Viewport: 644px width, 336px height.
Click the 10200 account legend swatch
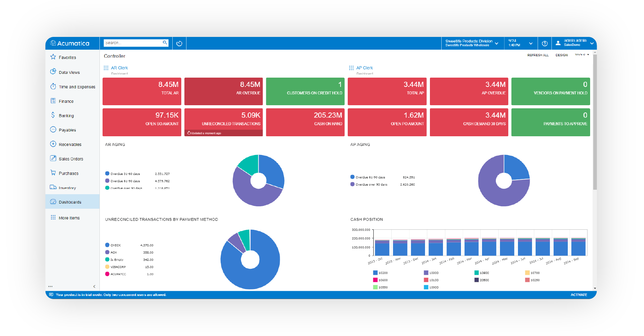375,273
